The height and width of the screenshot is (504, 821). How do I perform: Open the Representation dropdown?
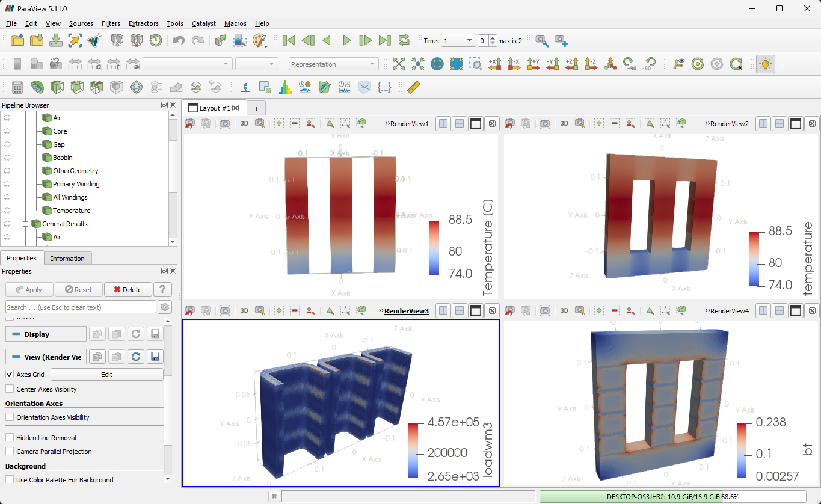click(x=333, y=64)
